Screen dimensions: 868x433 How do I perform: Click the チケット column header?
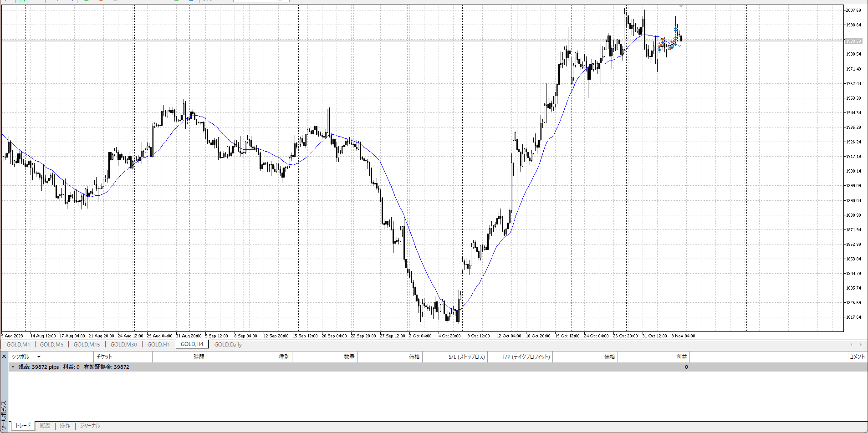(104, 357)
